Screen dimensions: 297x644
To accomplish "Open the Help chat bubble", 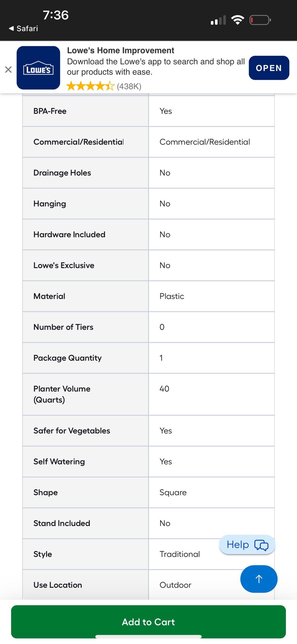I will pos(247,545).
